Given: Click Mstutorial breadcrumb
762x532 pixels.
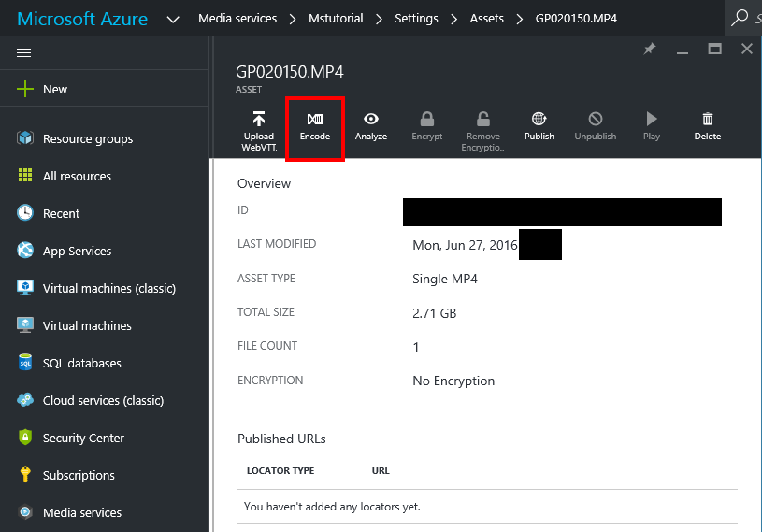Looking at the screenshot, I should 336,19.
